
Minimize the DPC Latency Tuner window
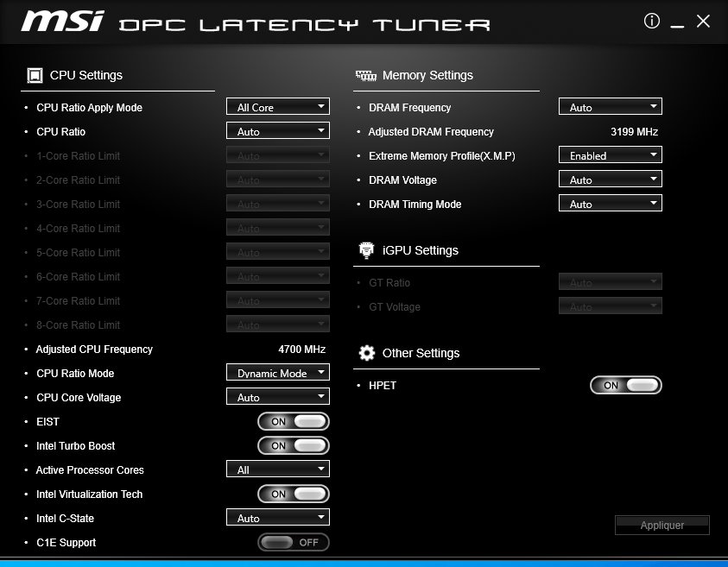[x=677, y=22]
